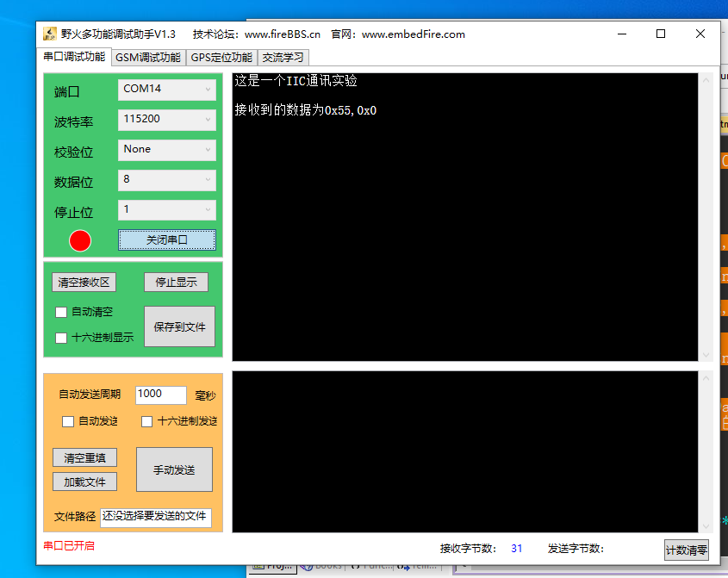This screenshot has height=578, width=728.
Task: Enable the 自动清空 checkbox
Action: [x=61, y=312]
